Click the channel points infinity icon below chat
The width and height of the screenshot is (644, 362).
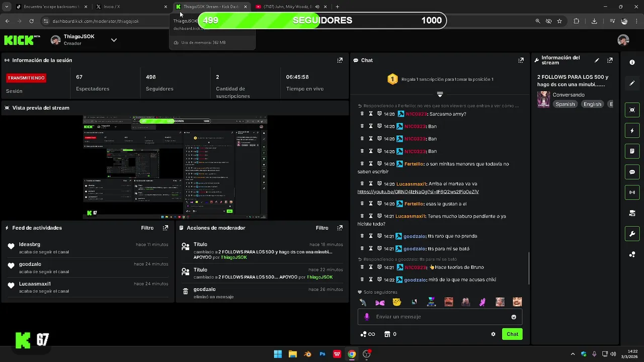point(368,334)
